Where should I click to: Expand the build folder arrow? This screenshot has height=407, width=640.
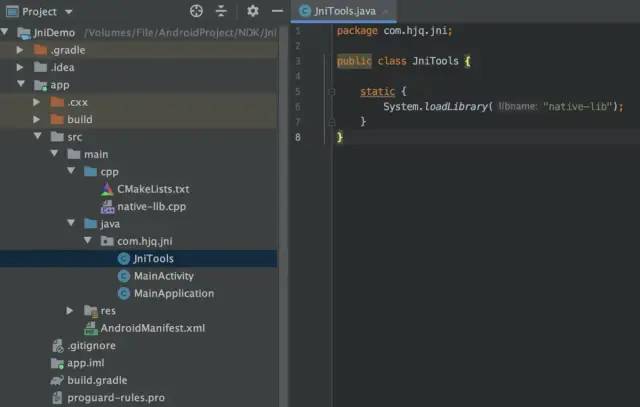36,119
